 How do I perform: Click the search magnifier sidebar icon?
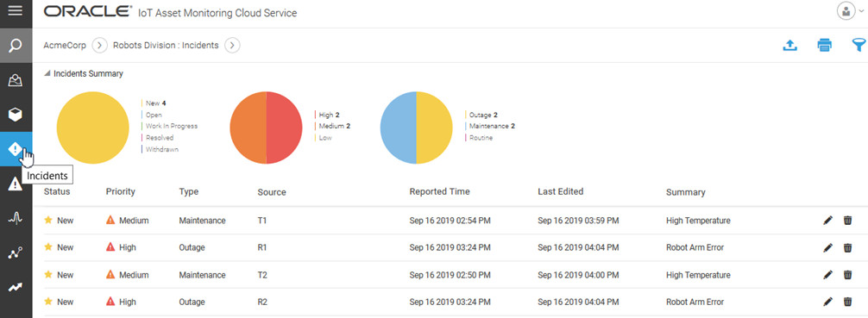coord(16,45)
